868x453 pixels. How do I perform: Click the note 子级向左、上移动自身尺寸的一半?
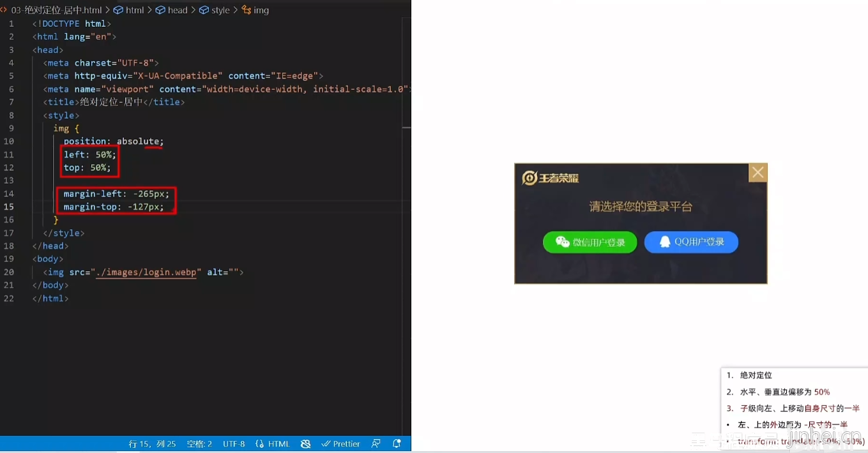point(800,408)
